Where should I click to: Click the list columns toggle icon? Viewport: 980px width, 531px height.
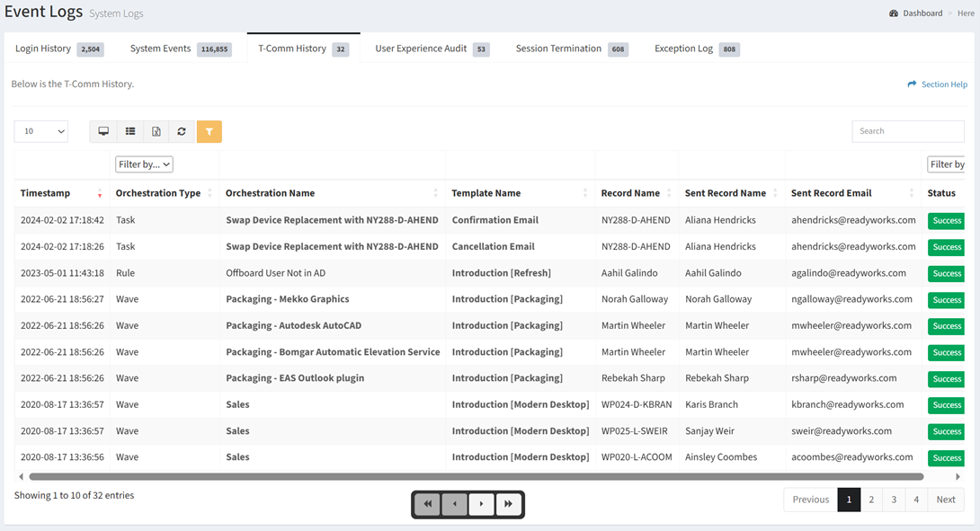130,131
